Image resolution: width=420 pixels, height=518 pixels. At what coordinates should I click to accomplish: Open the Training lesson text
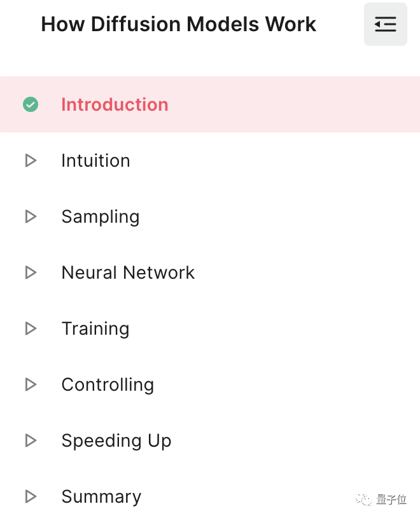95,329
